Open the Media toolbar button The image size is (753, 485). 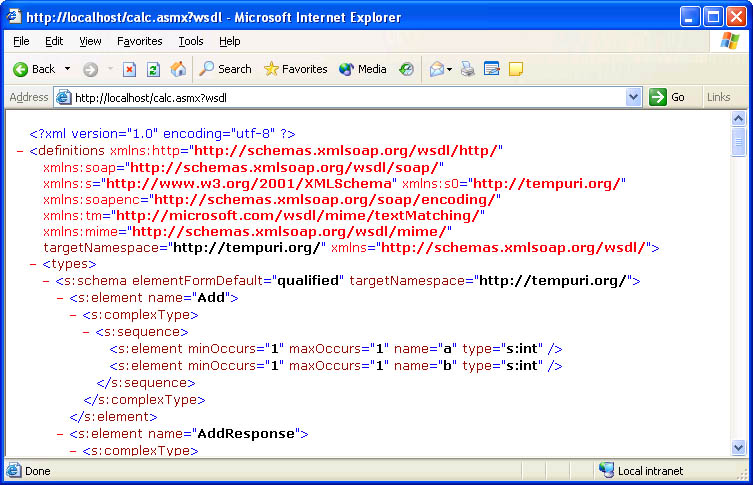[x=363, y=69]
